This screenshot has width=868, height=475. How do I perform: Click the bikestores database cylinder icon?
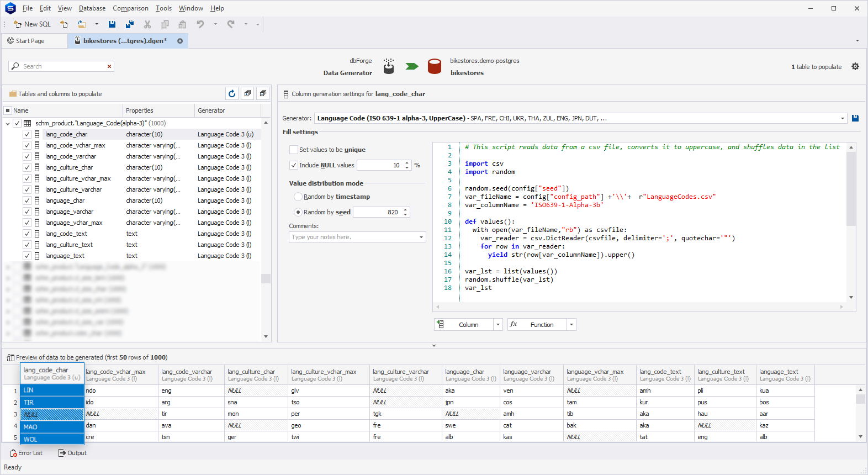pyautogui.click(x=435, y=66)
